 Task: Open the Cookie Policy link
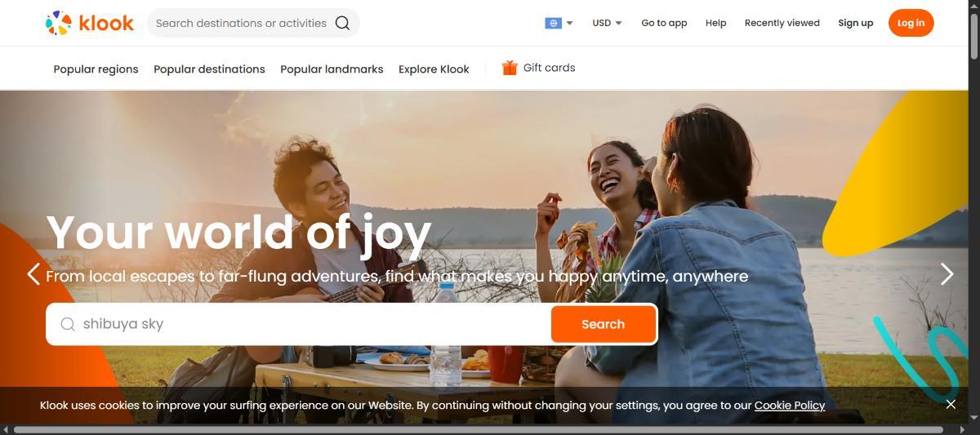click(x=789, y=405)
